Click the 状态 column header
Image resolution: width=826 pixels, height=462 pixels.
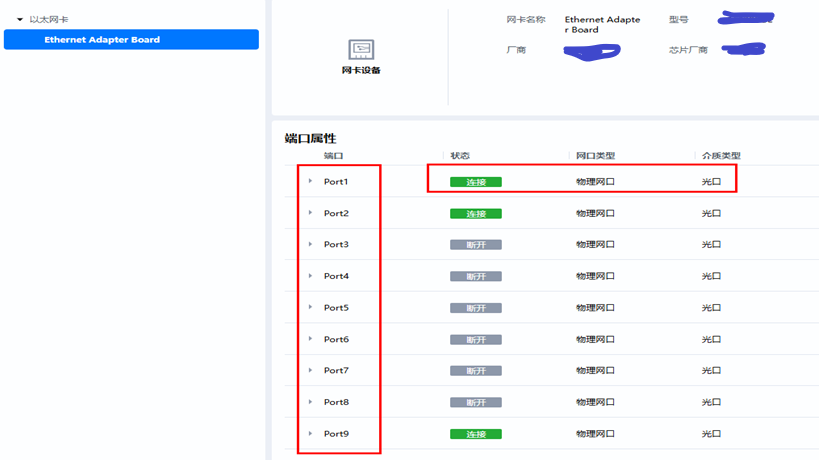pyautogui.click(x=460, y=156)
